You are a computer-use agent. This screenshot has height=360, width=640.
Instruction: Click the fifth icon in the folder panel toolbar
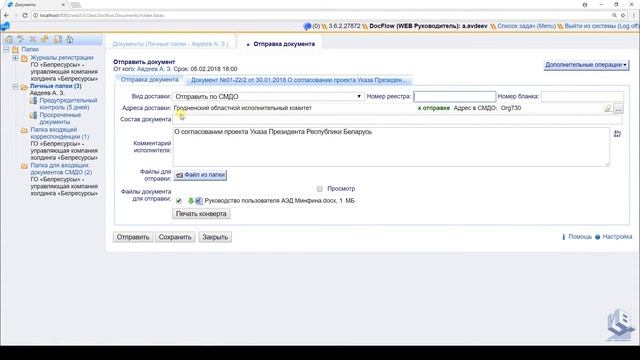click(58, 39)
